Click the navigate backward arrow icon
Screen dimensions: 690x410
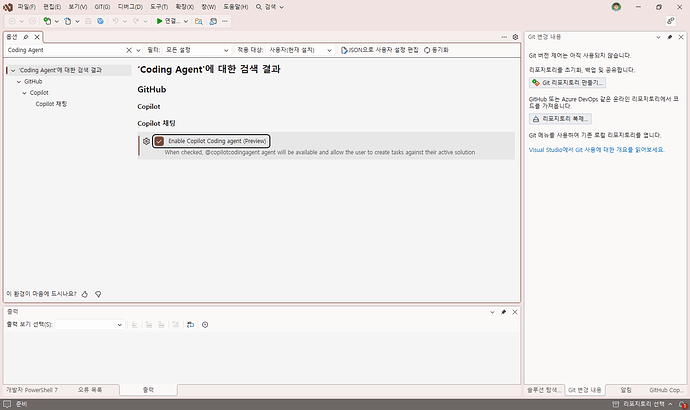tap(12, 21)
